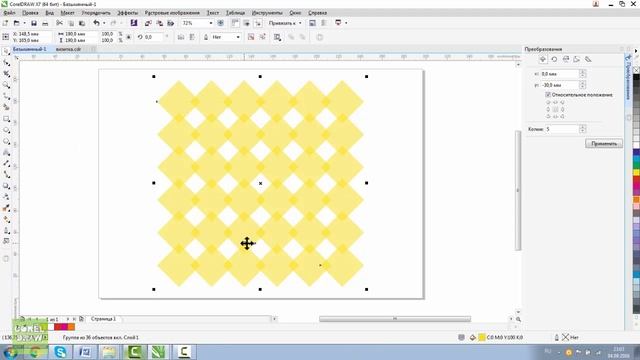Click the Cut scissors icon
This screenshot has height=360, width=640.
point(60,23)
